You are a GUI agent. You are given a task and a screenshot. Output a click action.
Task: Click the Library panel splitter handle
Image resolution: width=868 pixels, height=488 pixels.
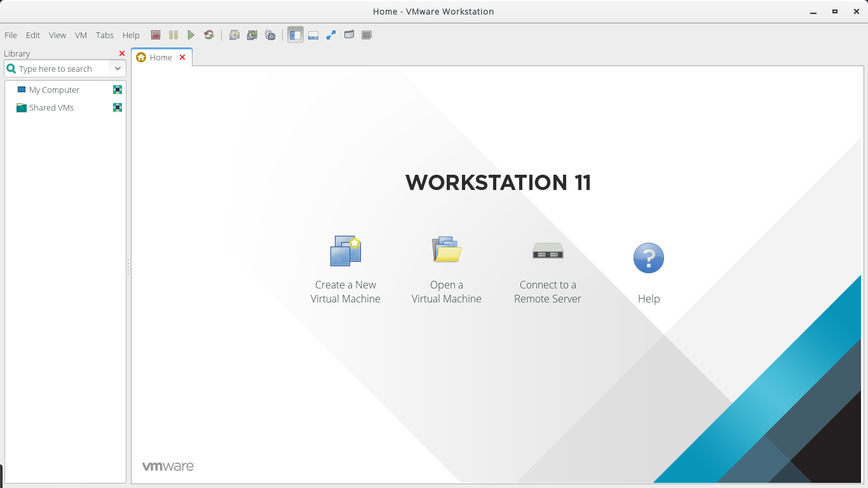point(128,267)
